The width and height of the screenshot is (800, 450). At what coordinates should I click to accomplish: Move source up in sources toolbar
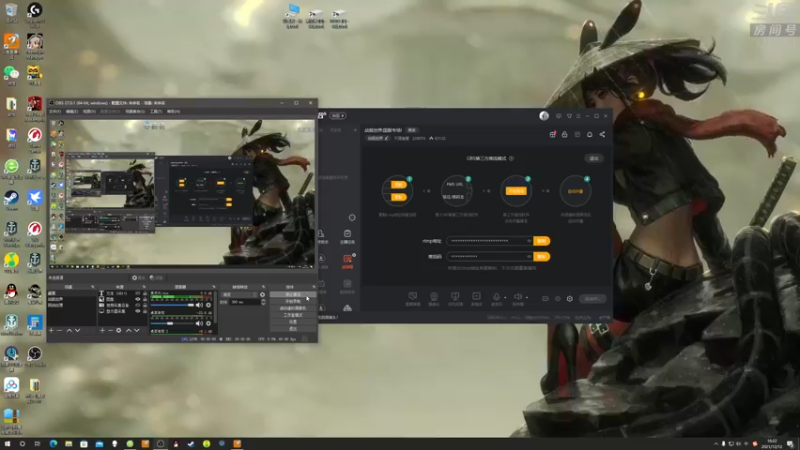129,331
